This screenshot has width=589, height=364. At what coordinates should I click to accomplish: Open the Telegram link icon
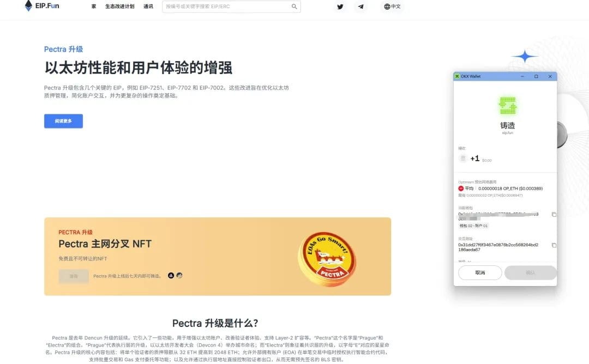360,7
